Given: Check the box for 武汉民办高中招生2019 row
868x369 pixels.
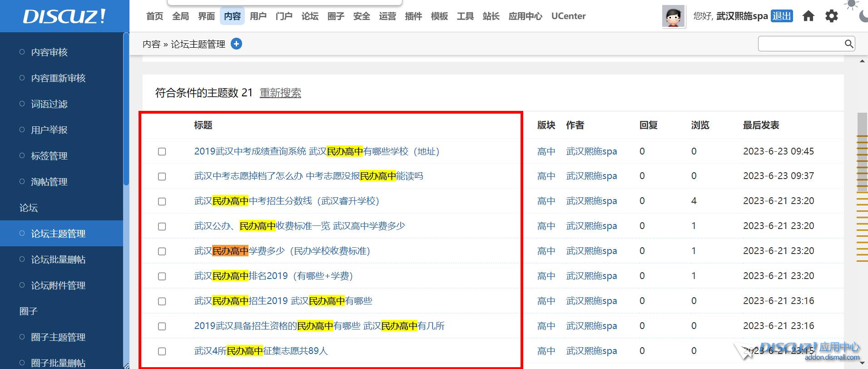Looking at the screenshot, I should [x=162, y=301].
